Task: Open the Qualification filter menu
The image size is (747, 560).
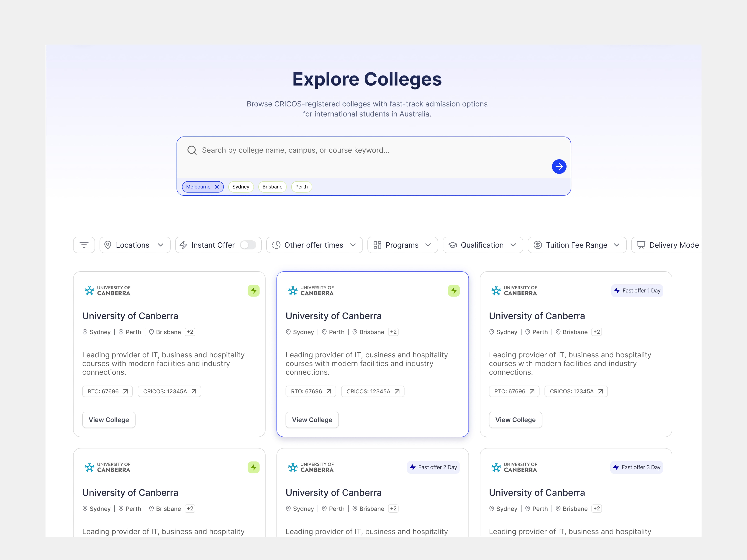Action: pos(483,245)
